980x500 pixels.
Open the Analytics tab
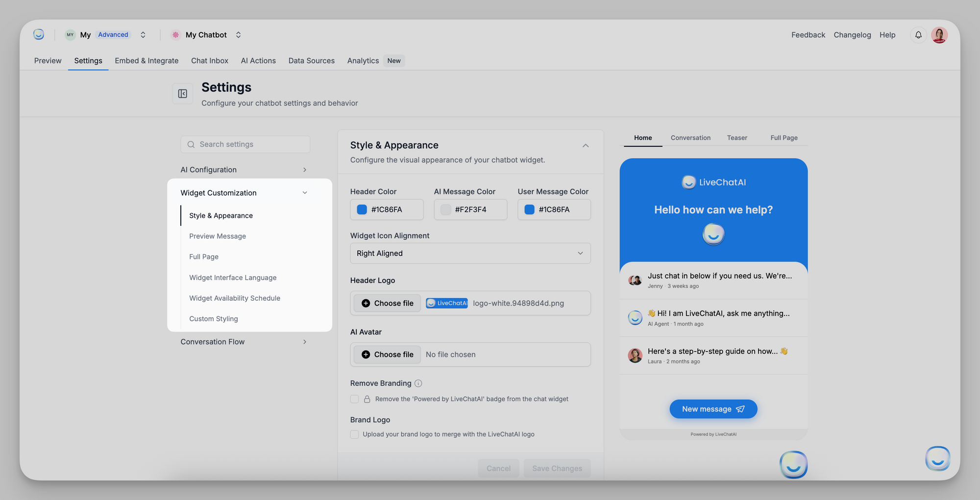click(x=363, y=61)
